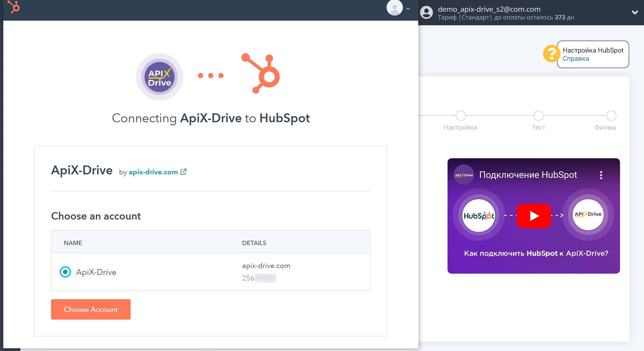Viewport: 644px width, 351px height.
Task: Select the ApiX-Drive account radio button
Action: (65, 272)
